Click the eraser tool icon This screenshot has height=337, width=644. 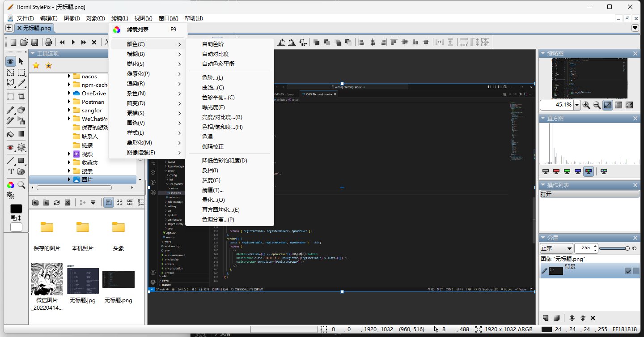pyautogui.click(x=21, y=110)
